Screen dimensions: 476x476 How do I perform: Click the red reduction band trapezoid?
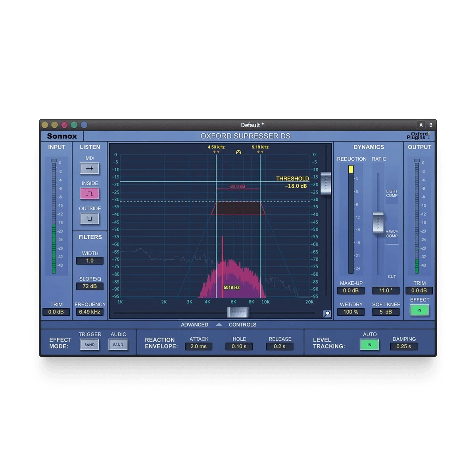[238, 208]
